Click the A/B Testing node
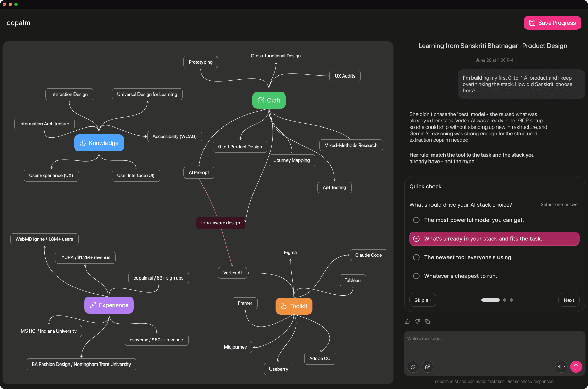This screenshot has height=389, width=588. pyautogui.click(x=334, y=187)
